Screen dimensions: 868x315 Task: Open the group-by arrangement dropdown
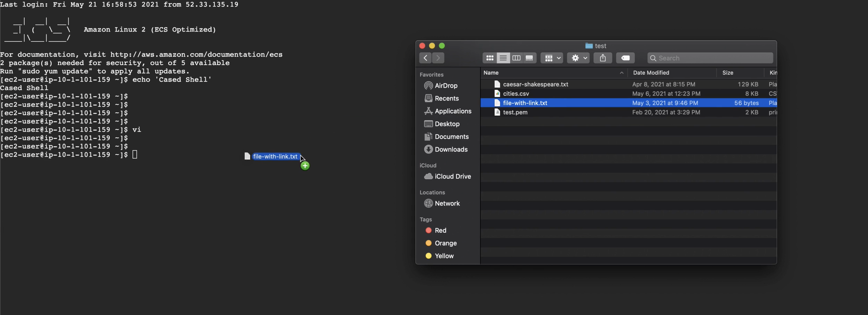(552, 58)
